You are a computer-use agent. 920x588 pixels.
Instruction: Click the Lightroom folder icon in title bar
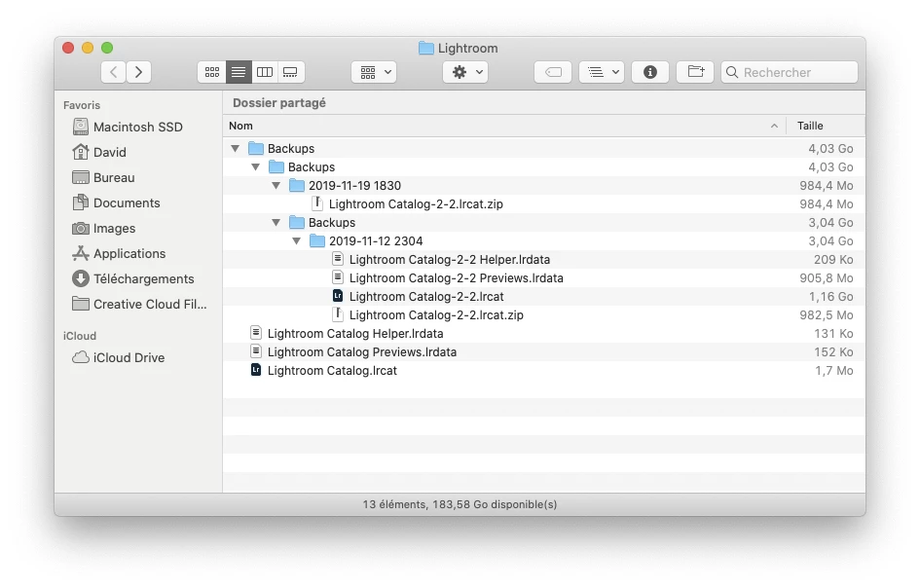pos(426,48)
